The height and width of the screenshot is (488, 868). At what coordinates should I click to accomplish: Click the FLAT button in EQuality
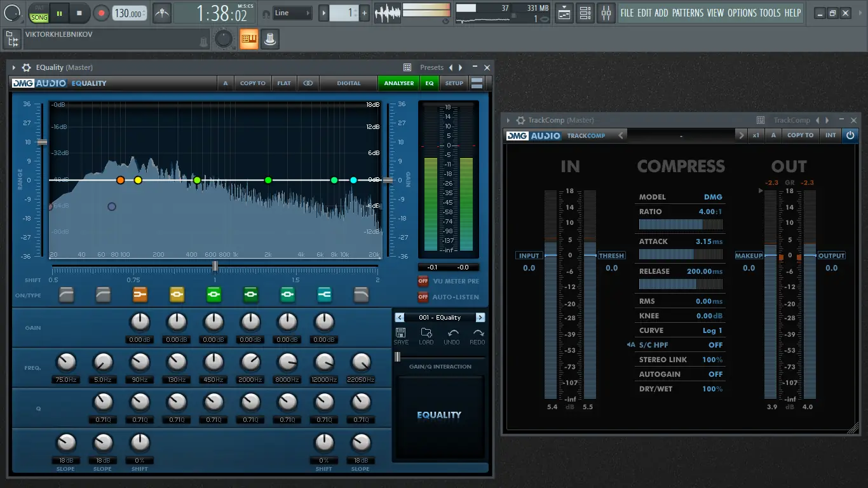tap(284, 83)
